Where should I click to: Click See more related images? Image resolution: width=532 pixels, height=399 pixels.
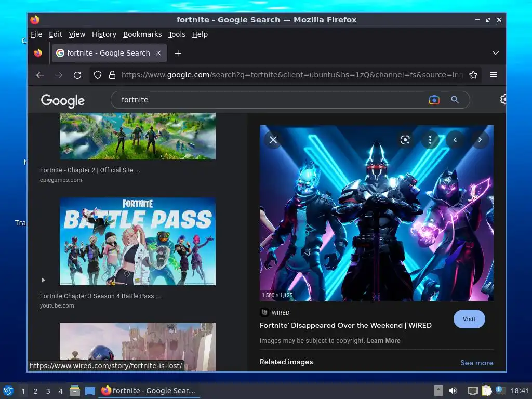pos(477,363)
